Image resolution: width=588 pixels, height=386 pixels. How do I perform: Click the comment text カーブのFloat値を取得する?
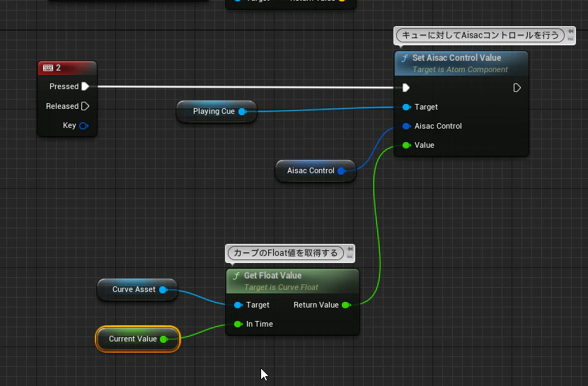pyautogui.click(x=286, y=253)
